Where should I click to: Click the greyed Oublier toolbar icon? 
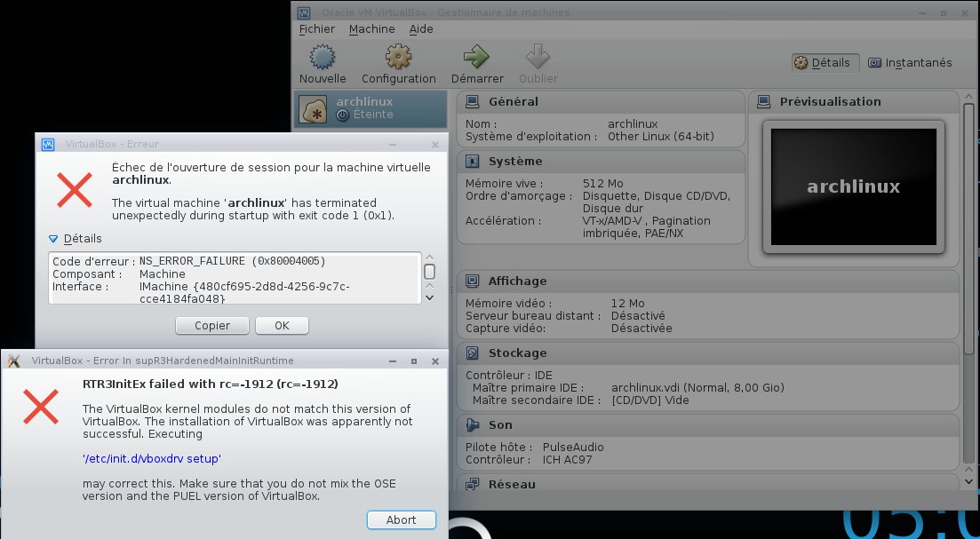[538, 57]
